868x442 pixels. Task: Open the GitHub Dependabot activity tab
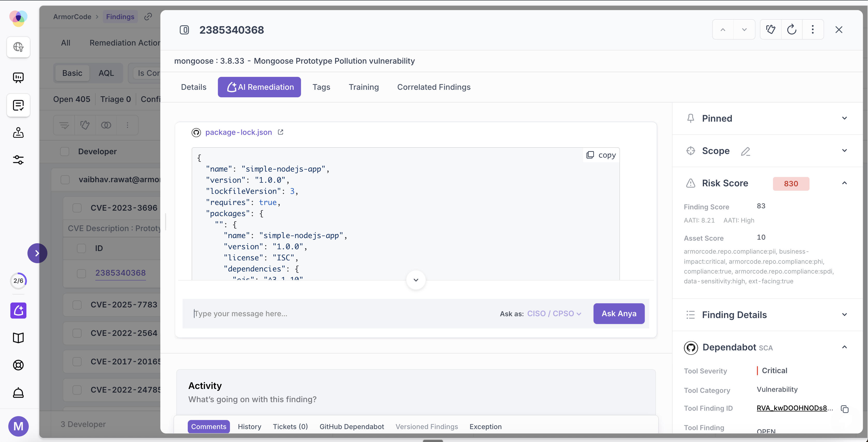point(351,426)
